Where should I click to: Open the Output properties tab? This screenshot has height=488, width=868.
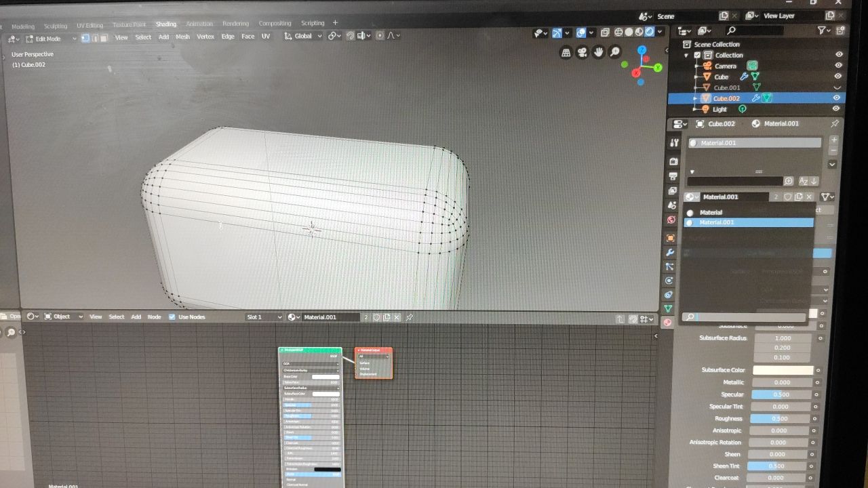click(673, 176)
